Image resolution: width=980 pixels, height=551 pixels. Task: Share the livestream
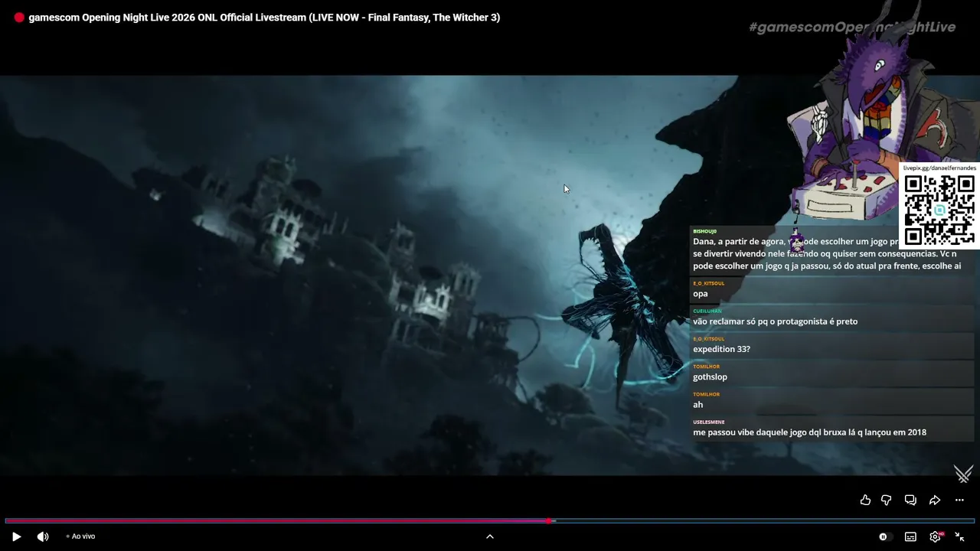[x=935, y=500]
